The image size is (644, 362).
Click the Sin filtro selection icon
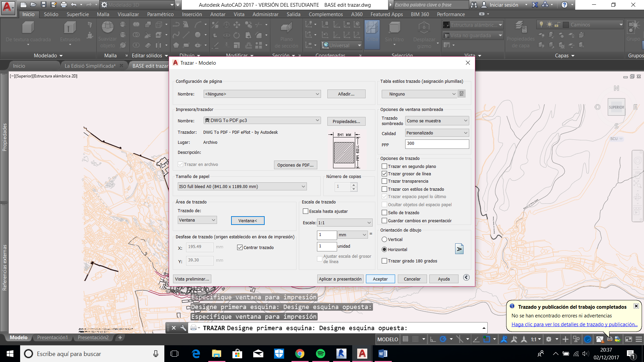[394, 28]
